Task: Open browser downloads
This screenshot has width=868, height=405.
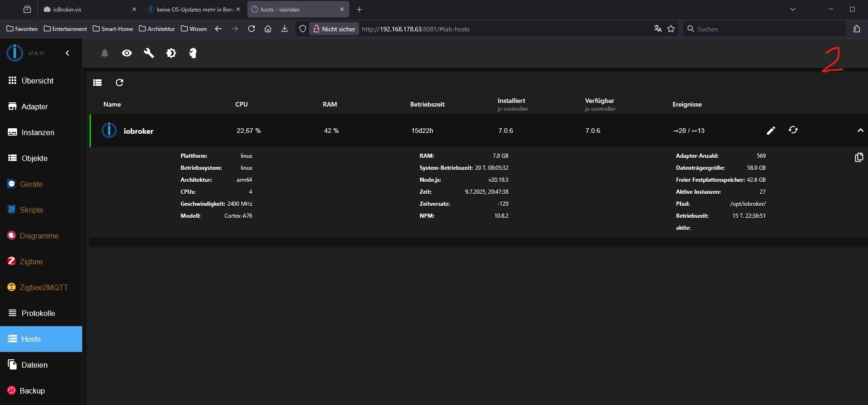Action: pyautogui.click(x=285, y=29)
